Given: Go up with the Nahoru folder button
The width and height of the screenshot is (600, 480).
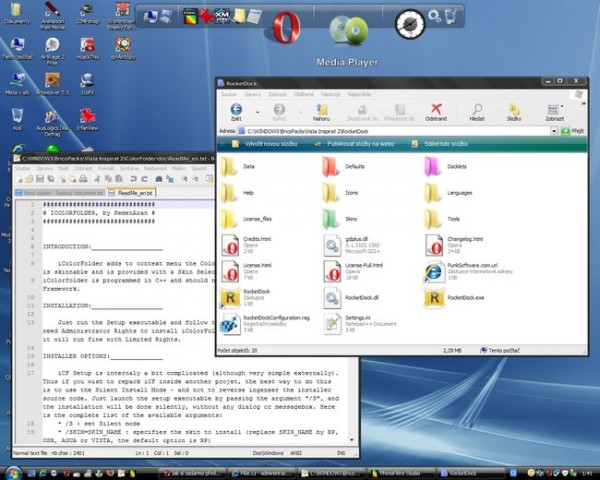Looking at the screenshot, I should [321, 113].
